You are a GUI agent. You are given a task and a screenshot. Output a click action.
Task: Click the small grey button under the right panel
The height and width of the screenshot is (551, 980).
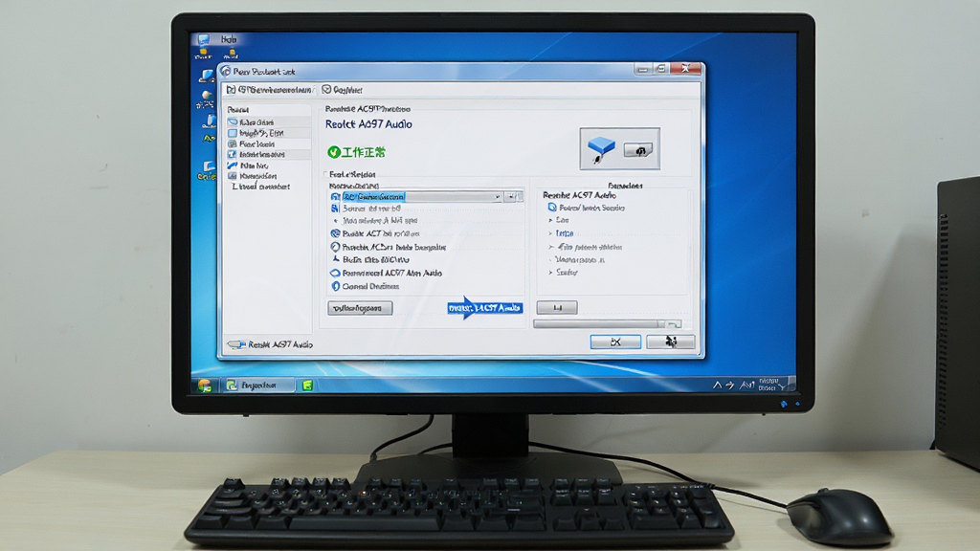pos(557,307)
